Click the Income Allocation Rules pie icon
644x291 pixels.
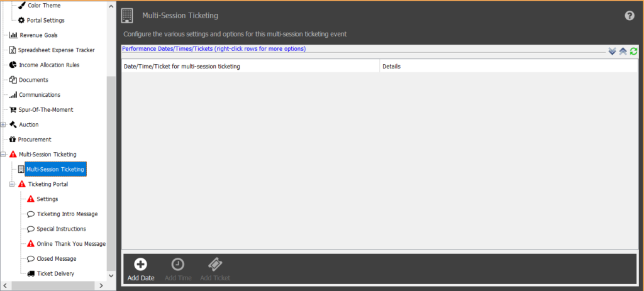[x=13, y=65]
